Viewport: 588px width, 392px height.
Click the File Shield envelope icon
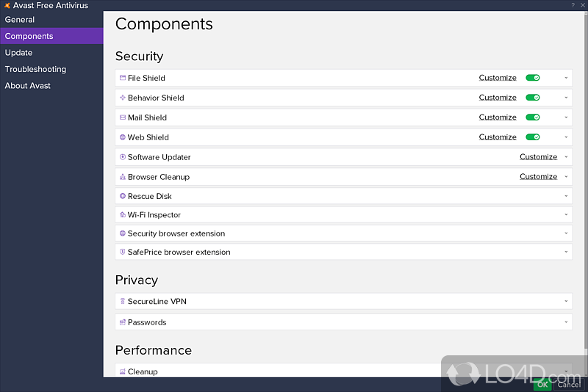[x=122, y=78]
